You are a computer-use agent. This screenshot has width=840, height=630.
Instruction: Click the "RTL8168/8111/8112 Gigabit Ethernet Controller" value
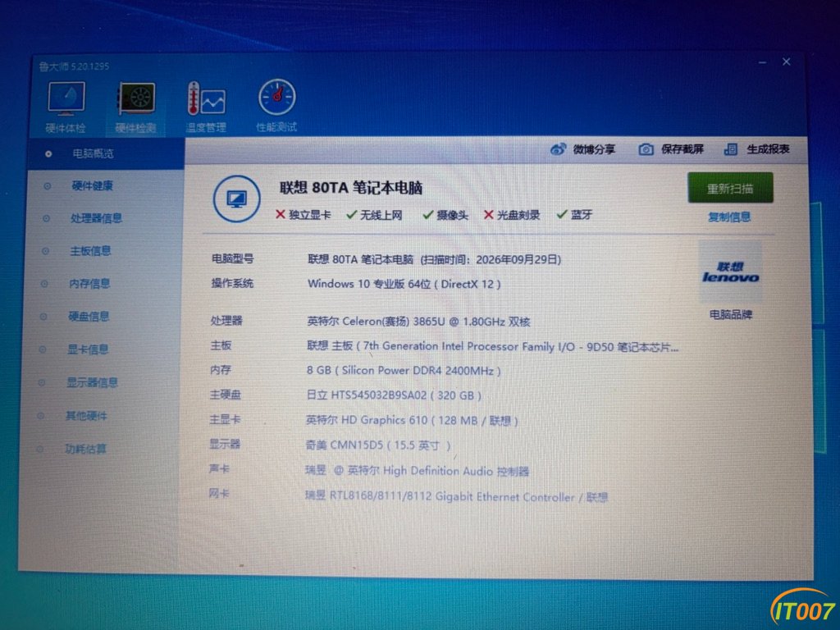tap(452, 496)
